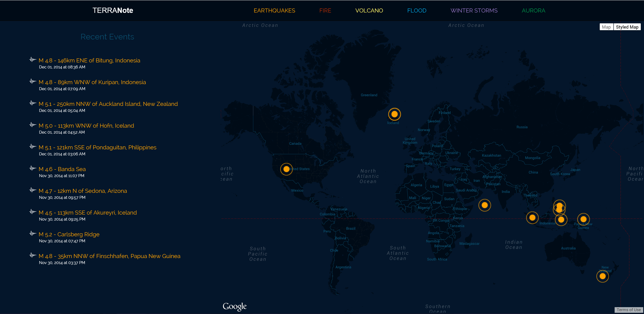Screen dimensions: 644x314
Task: Select the FLOOD category
Action: 417,10
